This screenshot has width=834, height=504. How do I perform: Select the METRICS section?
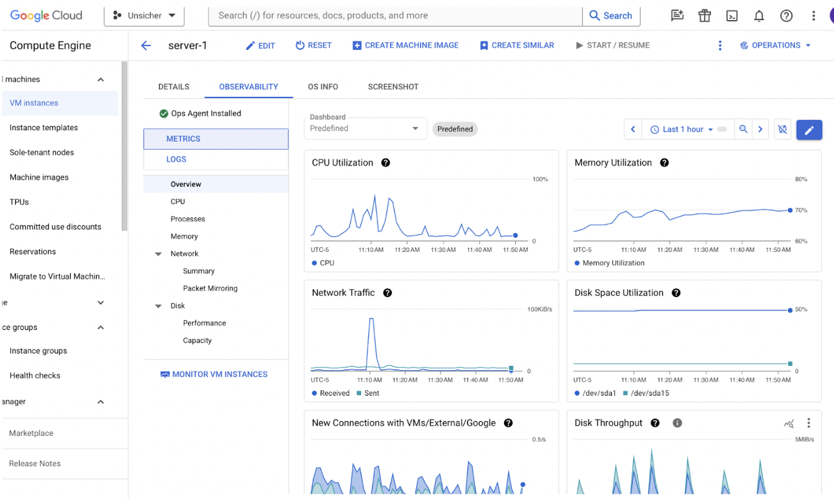click(216, 139)
